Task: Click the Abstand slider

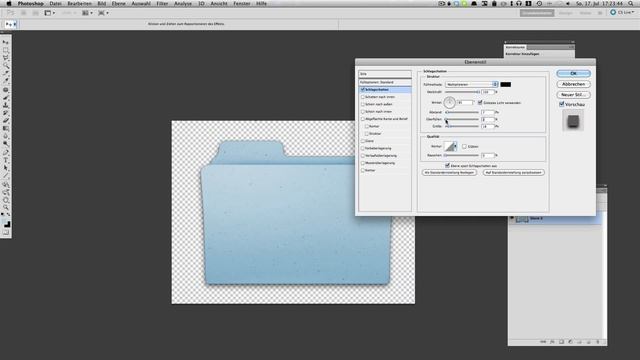Action: 462,112
